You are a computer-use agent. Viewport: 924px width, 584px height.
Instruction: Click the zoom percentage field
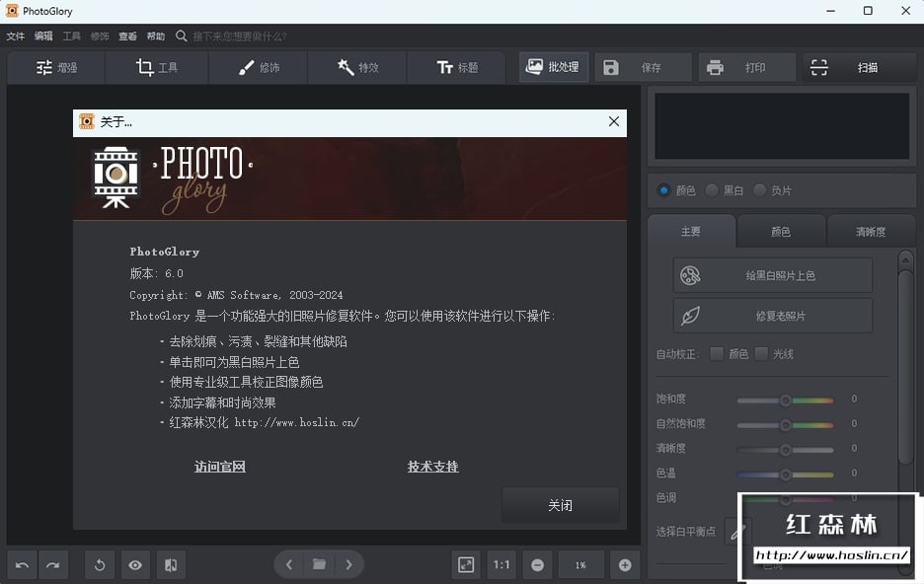click(581, 565)
